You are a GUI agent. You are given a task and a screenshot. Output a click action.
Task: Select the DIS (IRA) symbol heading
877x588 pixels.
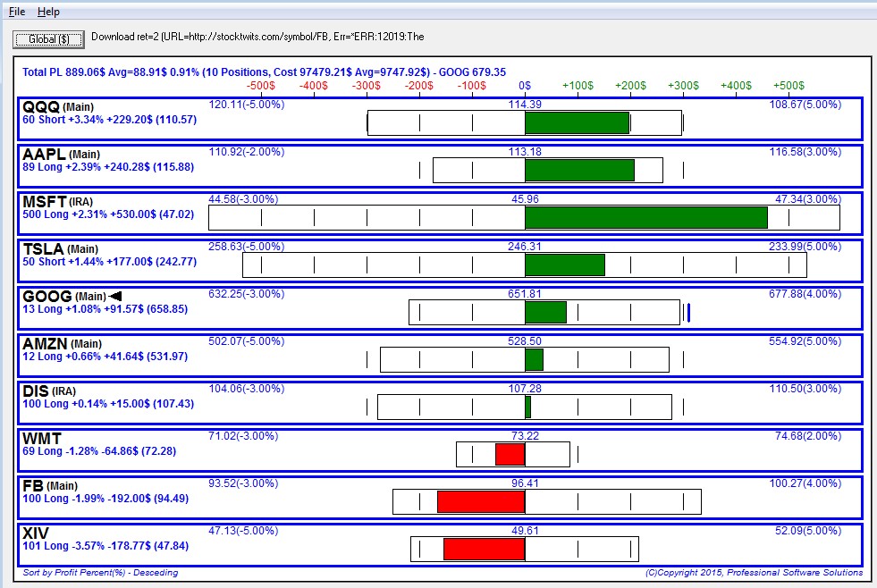point(49,391)
